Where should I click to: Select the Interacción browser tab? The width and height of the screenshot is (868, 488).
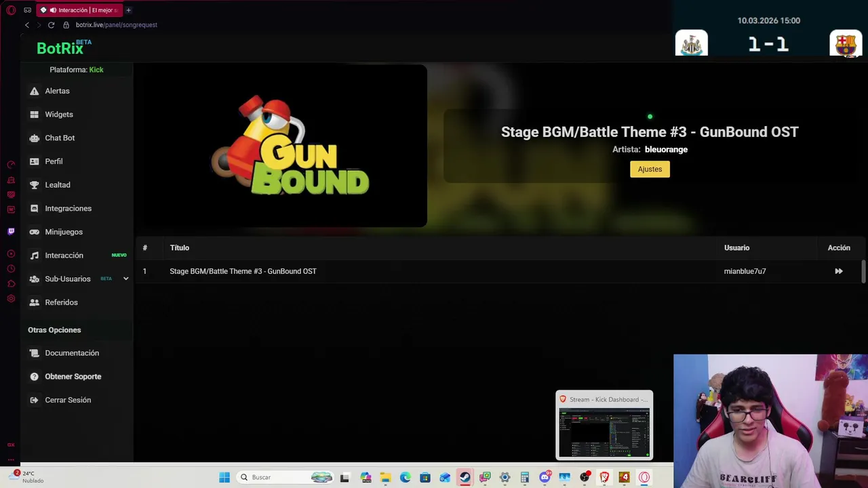coord(80,10)
